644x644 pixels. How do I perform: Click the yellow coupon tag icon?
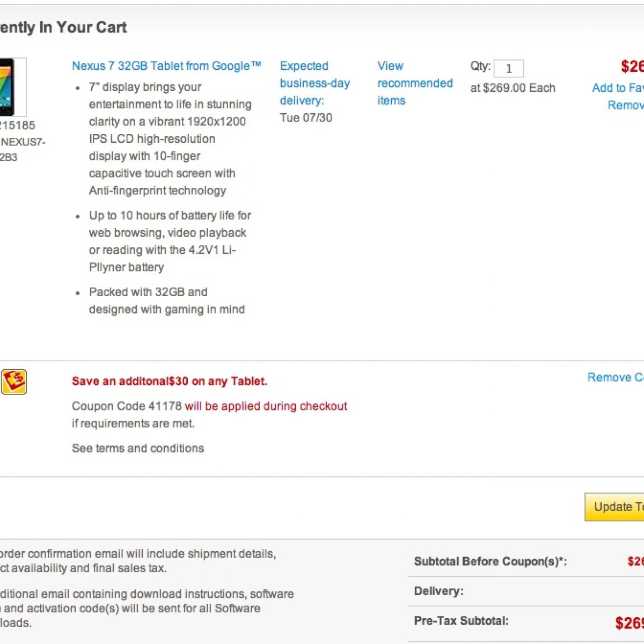coord(14,382)
